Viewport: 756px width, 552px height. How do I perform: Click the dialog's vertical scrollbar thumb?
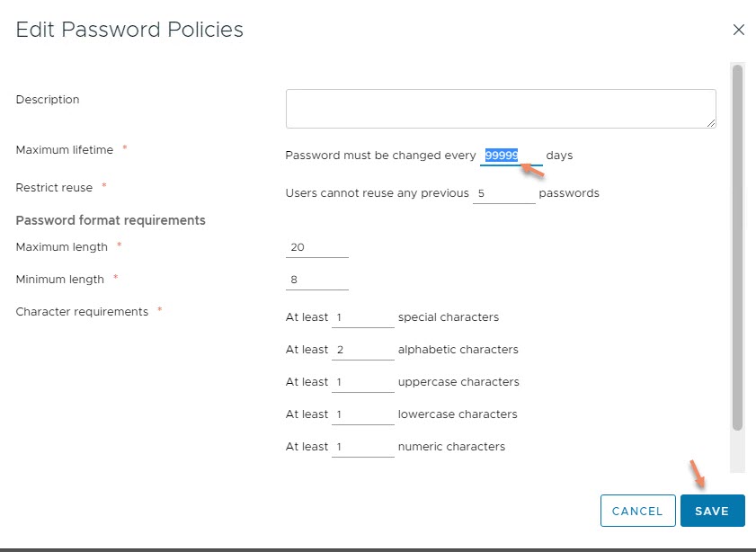click(x=737, y=247)
